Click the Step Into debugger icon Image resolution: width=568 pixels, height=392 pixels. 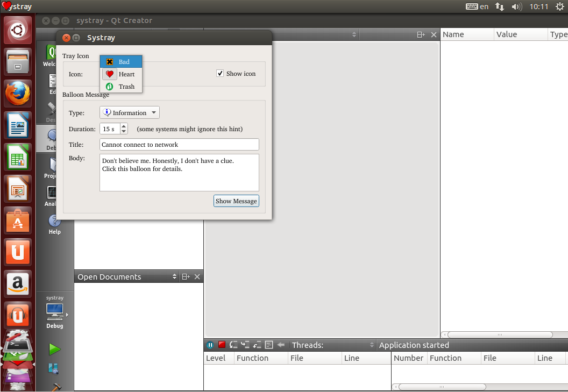pyautogui.click(x=245, y=345)
